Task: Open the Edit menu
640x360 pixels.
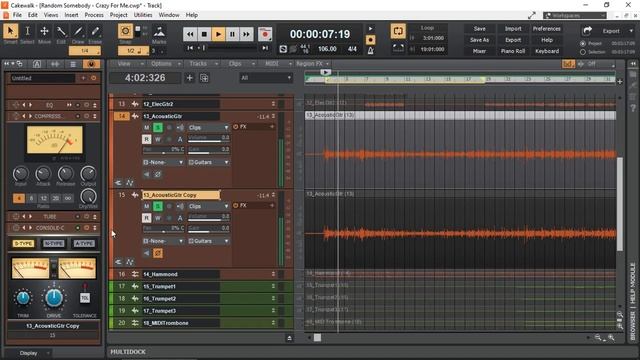Action: coord(33,15)
